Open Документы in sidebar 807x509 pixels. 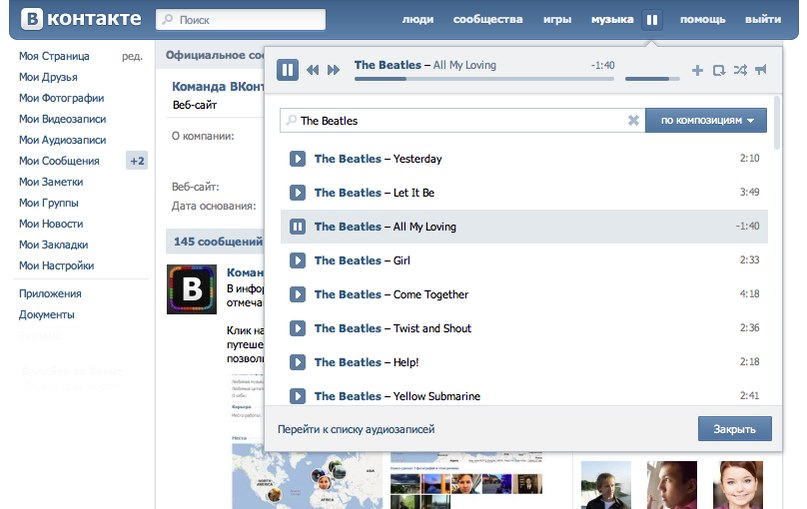pos(47,315)
